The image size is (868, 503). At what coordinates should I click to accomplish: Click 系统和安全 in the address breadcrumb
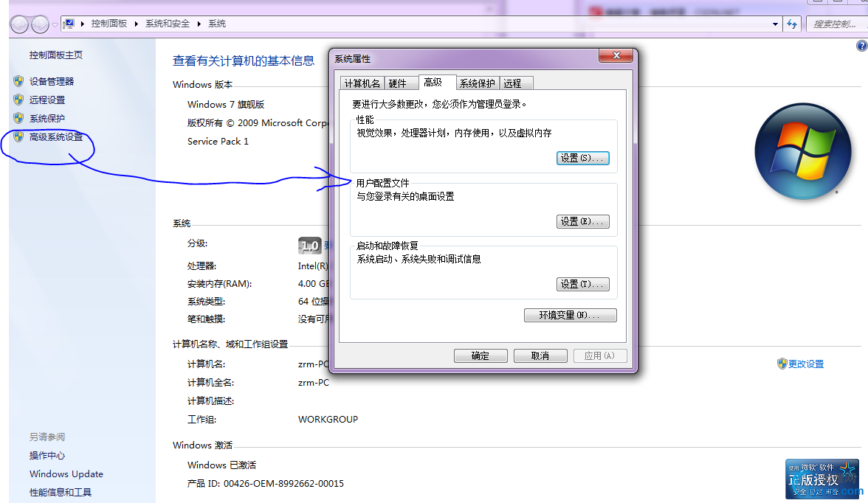167,24
